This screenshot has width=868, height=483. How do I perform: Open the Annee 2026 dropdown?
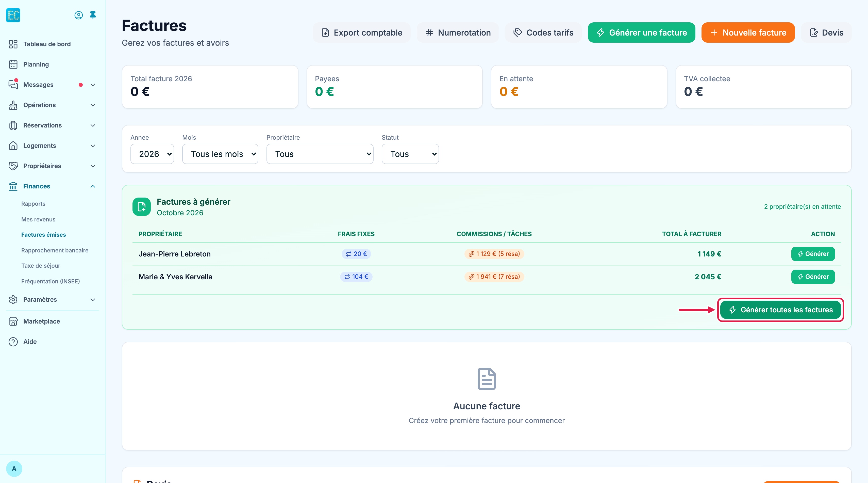click(x=152, y=154)
